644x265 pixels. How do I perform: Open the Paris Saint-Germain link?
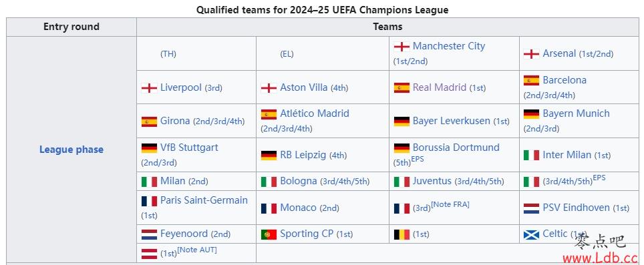tap(204, 200)
